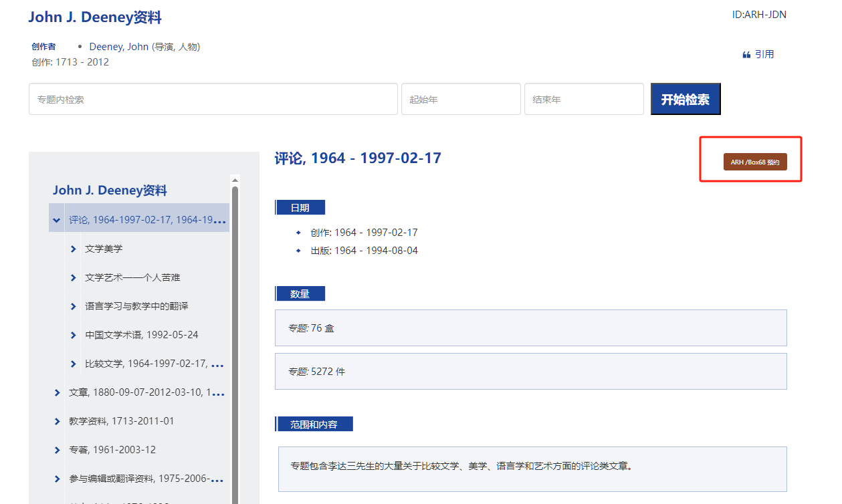
Task: Click the 结束年 end year field
Action: click(584, 99)
